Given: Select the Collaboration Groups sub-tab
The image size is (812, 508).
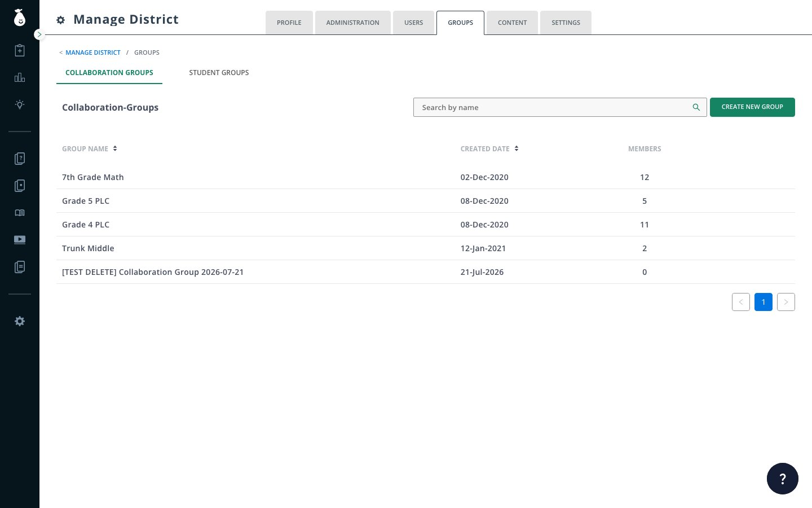Looking at the screenshot, I should [109, 73].
